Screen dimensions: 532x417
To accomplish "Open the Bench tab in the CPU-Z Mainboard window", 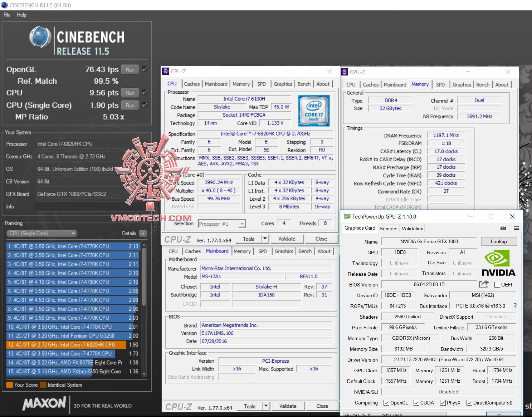I will [x=305, y=251].
